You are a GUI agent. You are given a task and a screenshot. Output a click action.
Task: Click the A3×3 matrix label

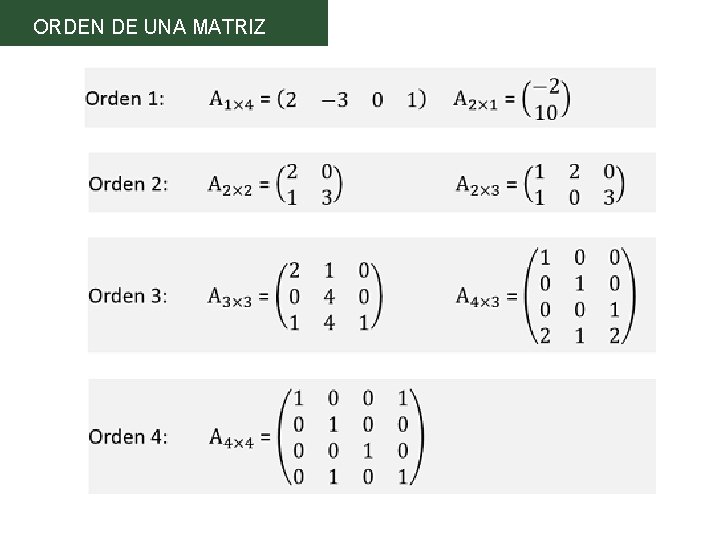click(x=230, y=297)
